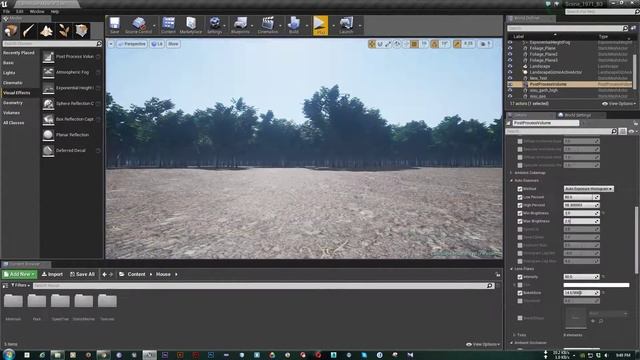640x360 pixels.
Task: Click the House breadcrumb in Content Browser
Action: pyautogui.click(x=163, y=274)
